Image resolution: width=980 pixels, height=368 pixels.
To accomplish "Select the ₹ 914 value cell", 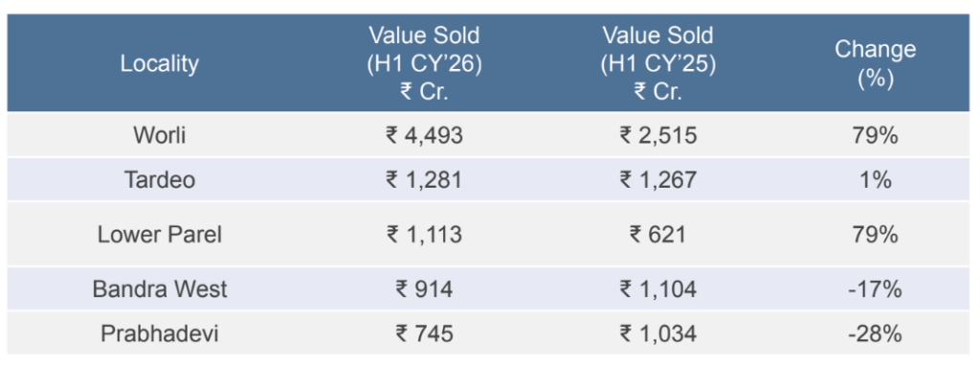I will click(x=424, y=289).
